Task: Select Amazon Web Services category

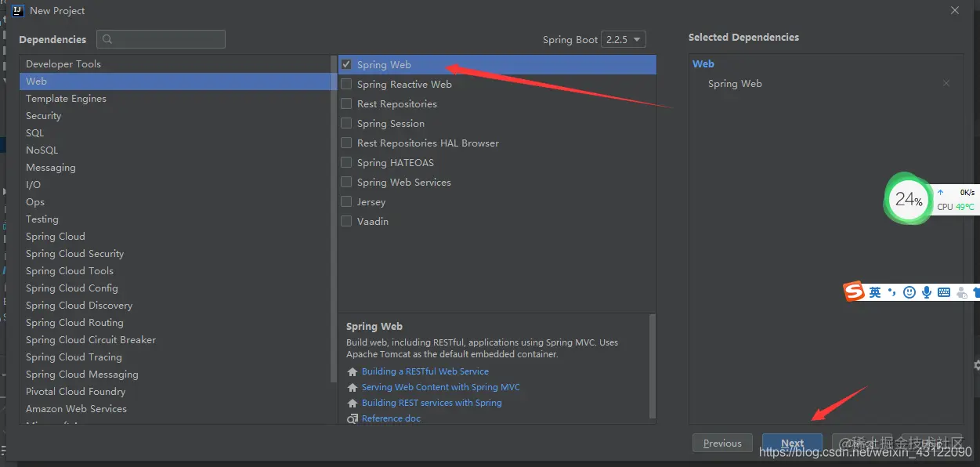Action: coord(175,409)
